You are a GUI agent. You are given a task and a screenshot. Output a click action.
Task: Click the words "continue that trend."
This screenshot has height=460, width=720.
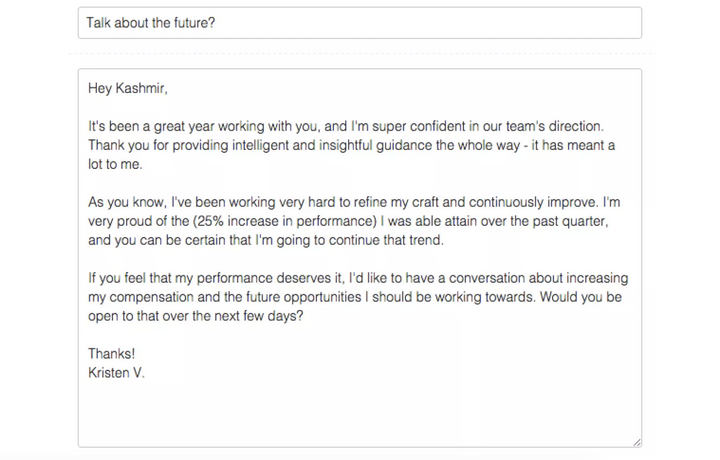pos(386,240)
